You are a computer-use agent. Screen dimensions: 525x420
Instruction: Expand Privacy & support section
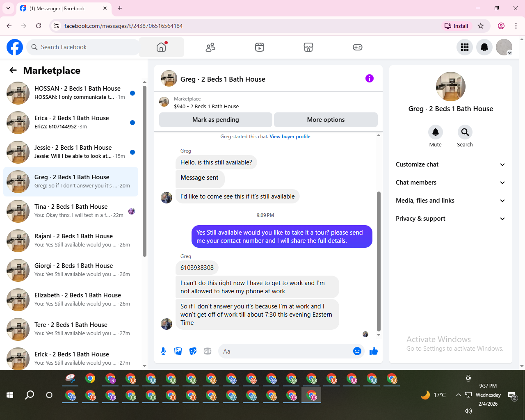pos(450,219)
